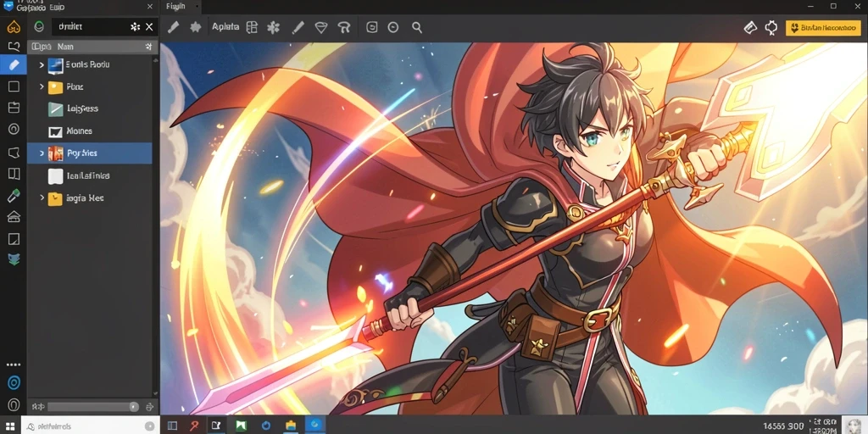This screenshot has height=434, width=868.
Task: Open the Windows Start menu
Action: click(10, 426)
